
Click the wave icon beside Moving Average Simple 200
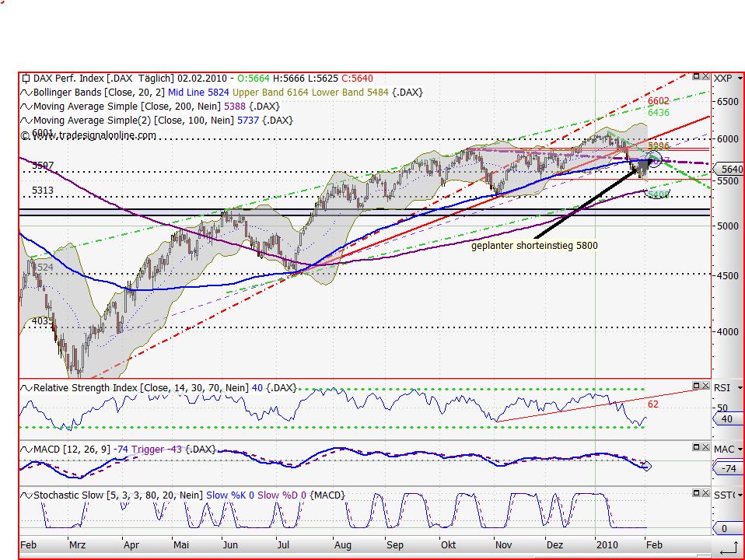(25, 106)
